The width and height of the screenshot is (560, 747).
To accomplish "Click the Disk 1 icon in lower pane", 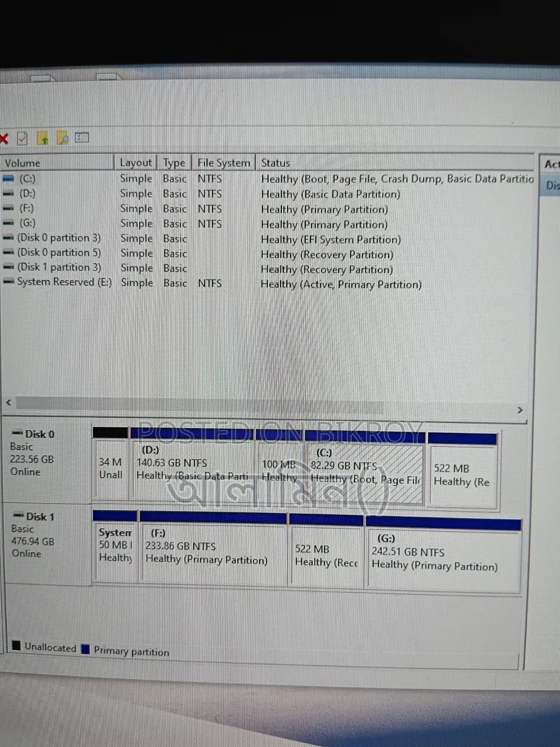I will (19, 515).
